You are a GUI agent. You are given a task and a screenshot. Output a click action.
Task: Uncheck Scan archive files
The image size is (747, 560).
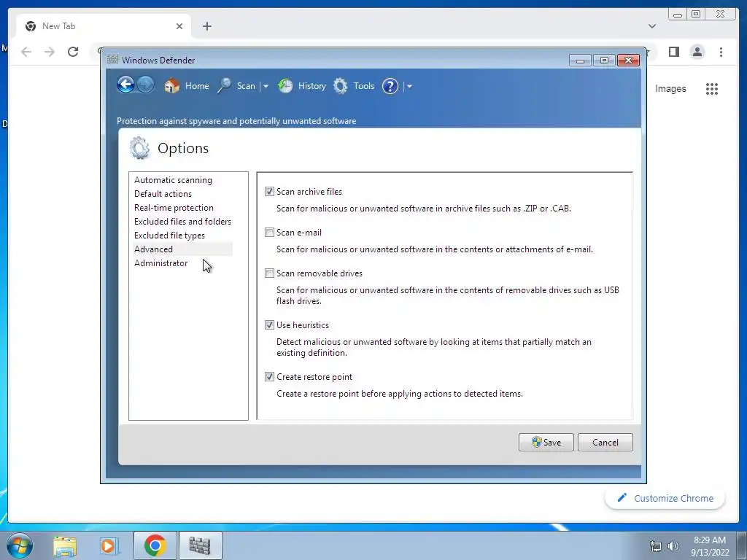270,192
